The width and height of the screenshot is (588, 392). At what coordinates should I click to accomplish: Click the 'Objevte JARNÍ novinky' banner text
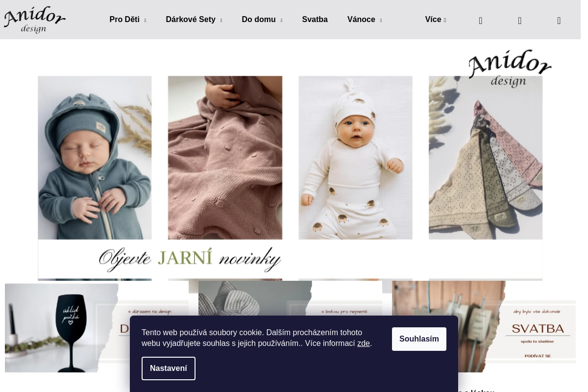point(190,259)
